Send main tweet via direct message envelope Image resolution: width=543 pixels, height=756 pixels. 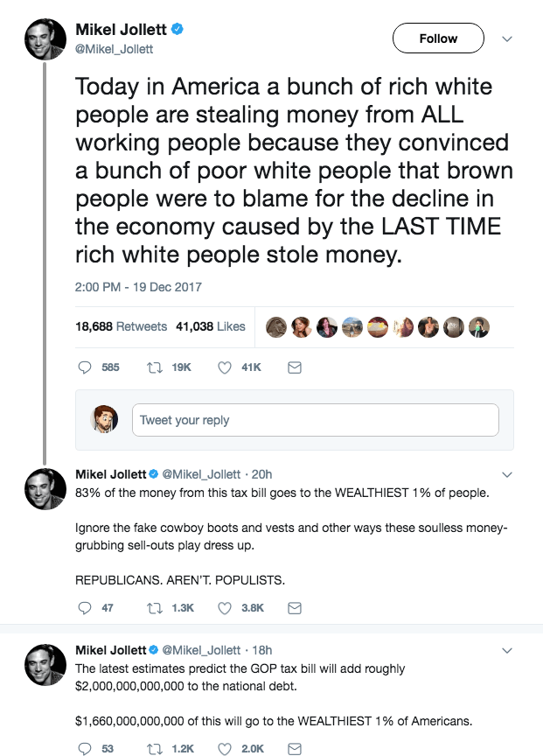295,367
